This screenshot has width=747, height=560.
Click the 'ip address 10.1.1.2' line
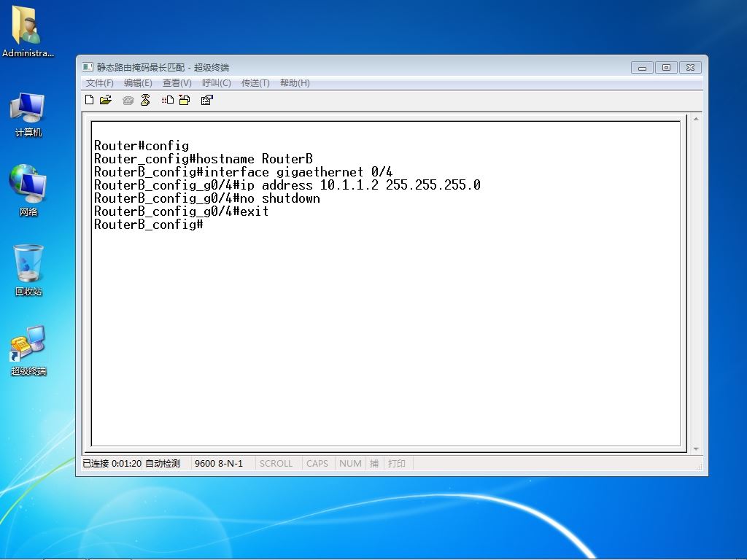[x=287, y=184]
